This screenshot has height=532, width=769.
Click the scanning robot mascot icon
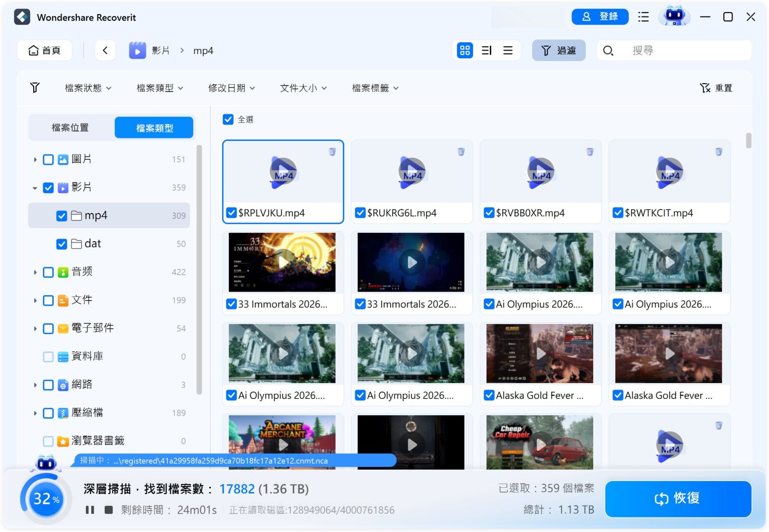(x=46, y=463)
